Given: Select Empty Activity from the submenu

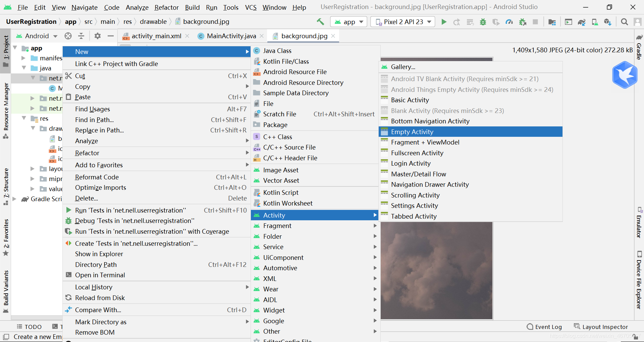Looking at the screenshot, I should [x=471, y=132].
